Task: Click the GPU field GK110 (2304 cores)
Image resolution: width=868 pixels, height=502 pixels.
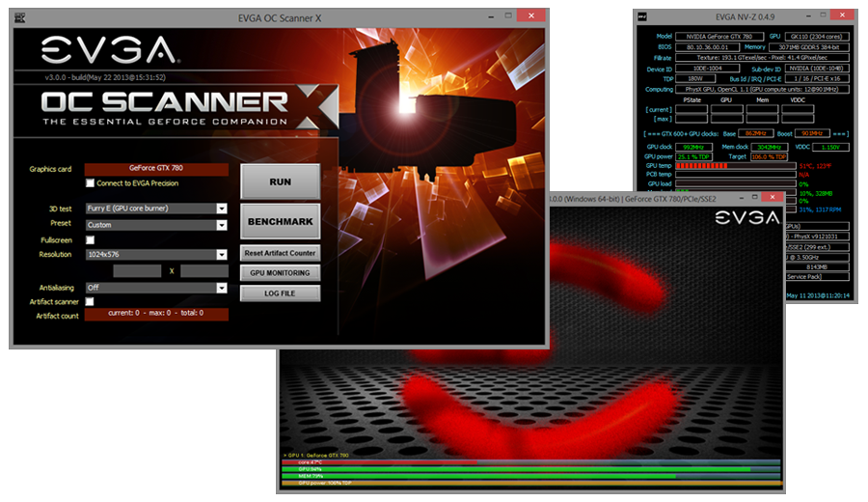Action: point(817,37)
